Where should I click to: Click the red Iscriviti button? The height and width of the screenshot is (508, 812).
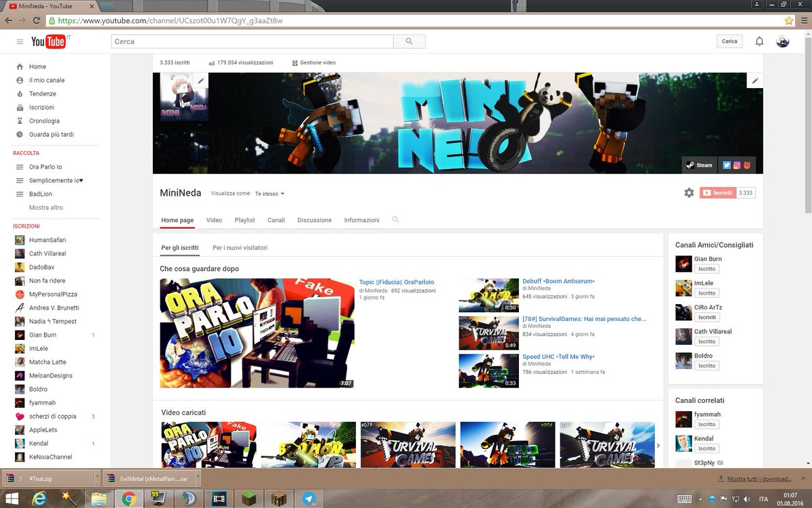click(718, 193)
